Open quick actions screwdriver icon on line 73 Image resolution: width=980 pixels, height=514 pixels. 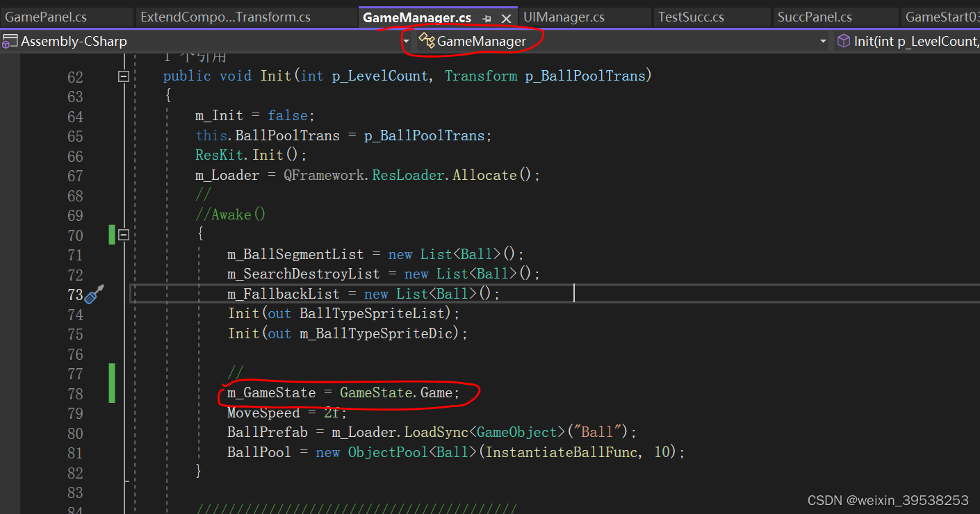tap(95, 295)
